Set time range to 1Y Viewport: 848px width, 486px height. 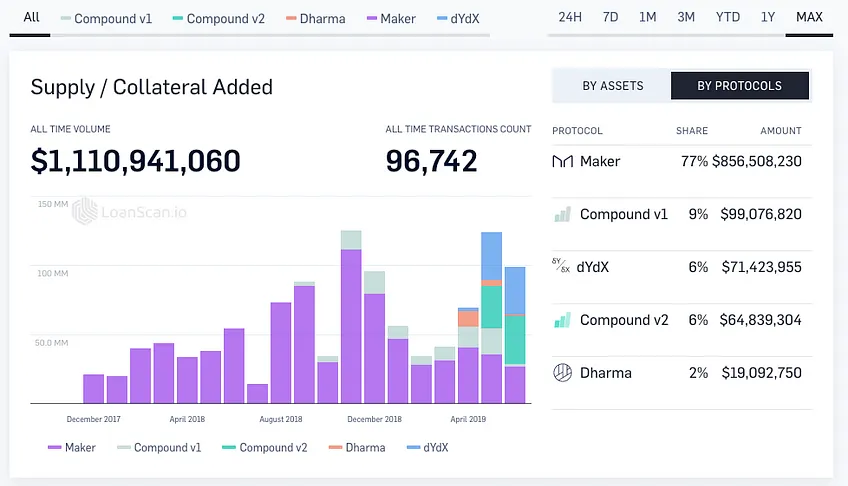[x=768, y=17]
